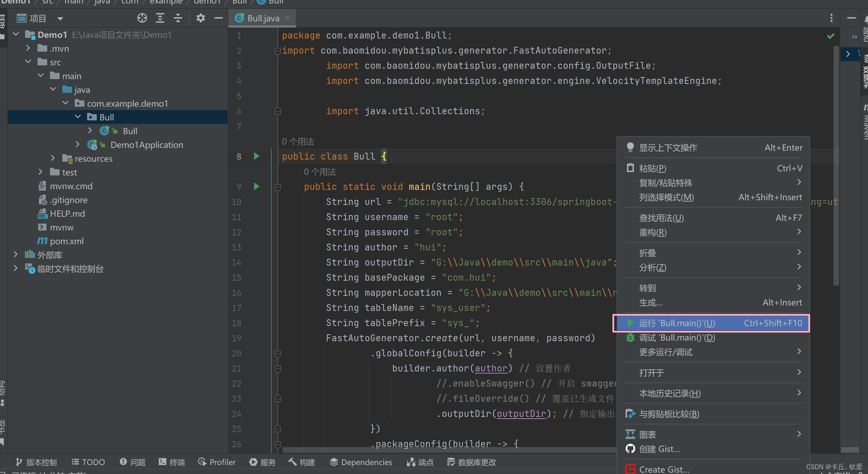Open the Problems (问题) tool window
The width and height of the screenshot is (868, 474).
133,462
